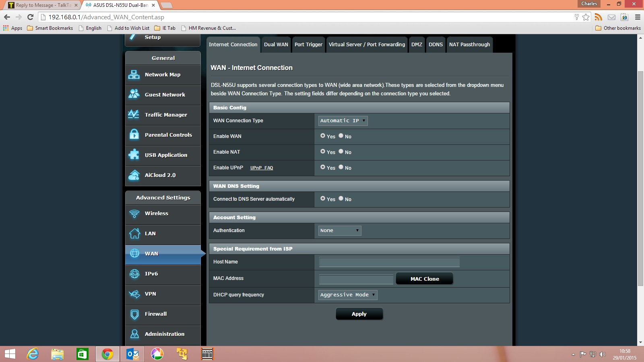Click inside the Host Name field
Screen dimensions: 644x362
pyautogui.click(x=388, y=262)
